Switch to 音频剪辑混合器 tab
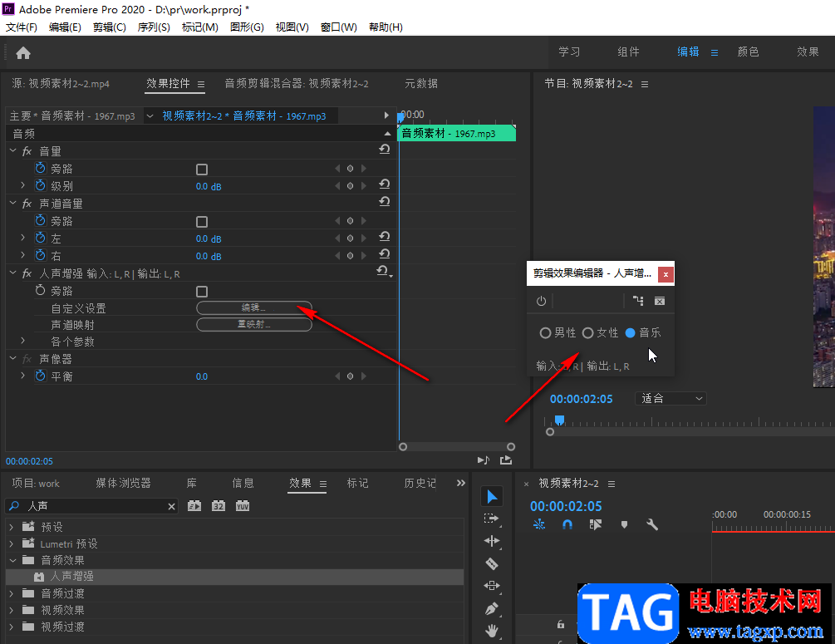This screenshot has height=644, width=835. (297, 84)
